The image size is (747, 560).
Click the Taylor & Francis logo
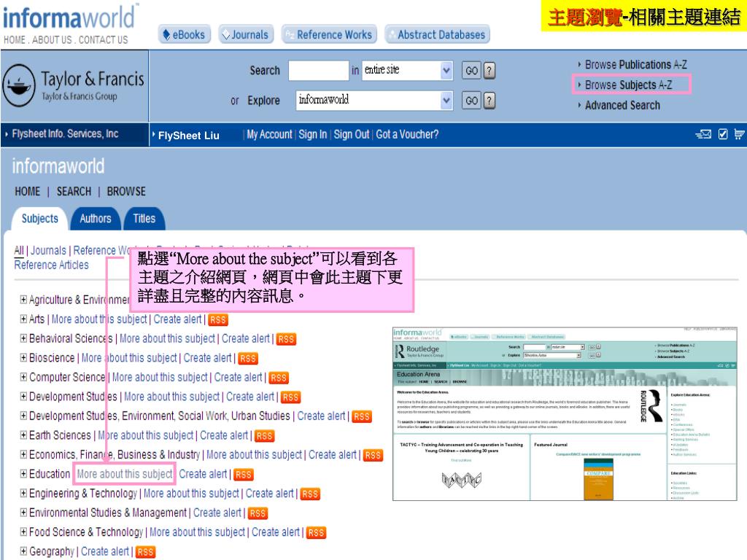pyautogui.click(x=74, y=86)
